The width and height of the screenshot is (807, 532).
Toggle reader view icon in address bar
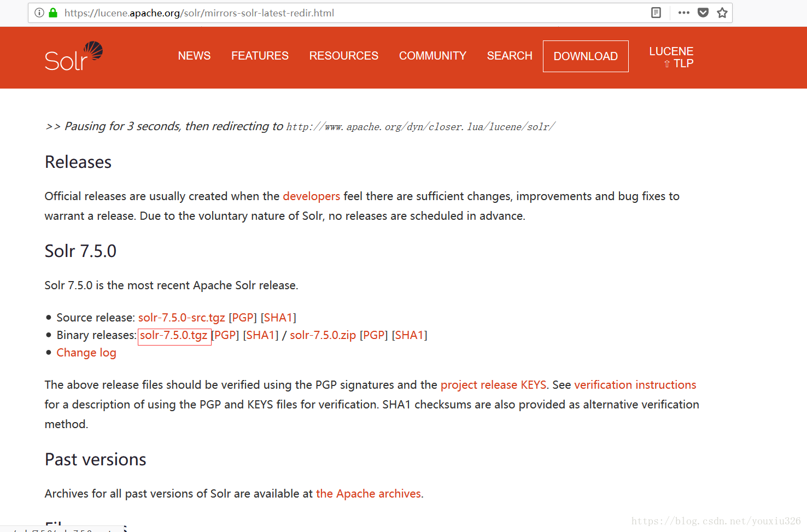tap(656, 13)
